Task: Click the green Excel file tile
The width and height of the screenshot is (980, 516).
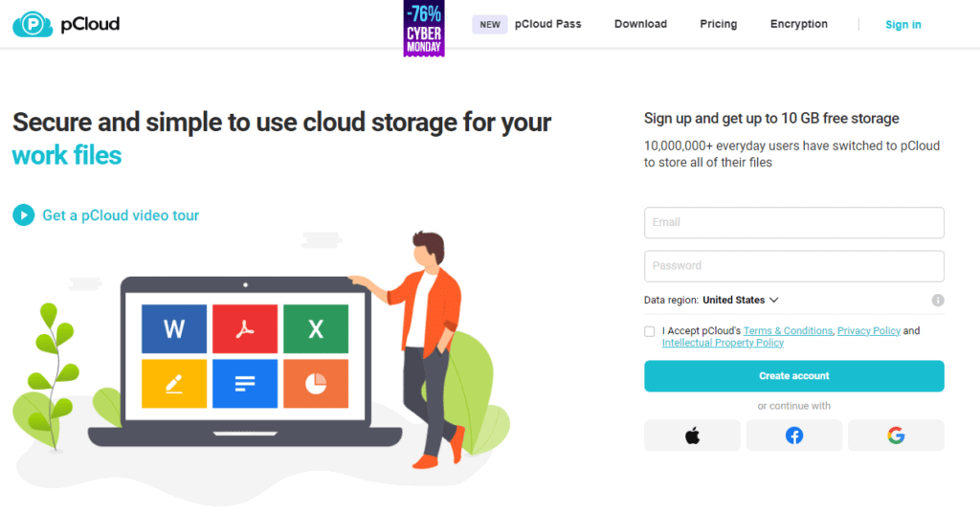Action: [316, 329]
